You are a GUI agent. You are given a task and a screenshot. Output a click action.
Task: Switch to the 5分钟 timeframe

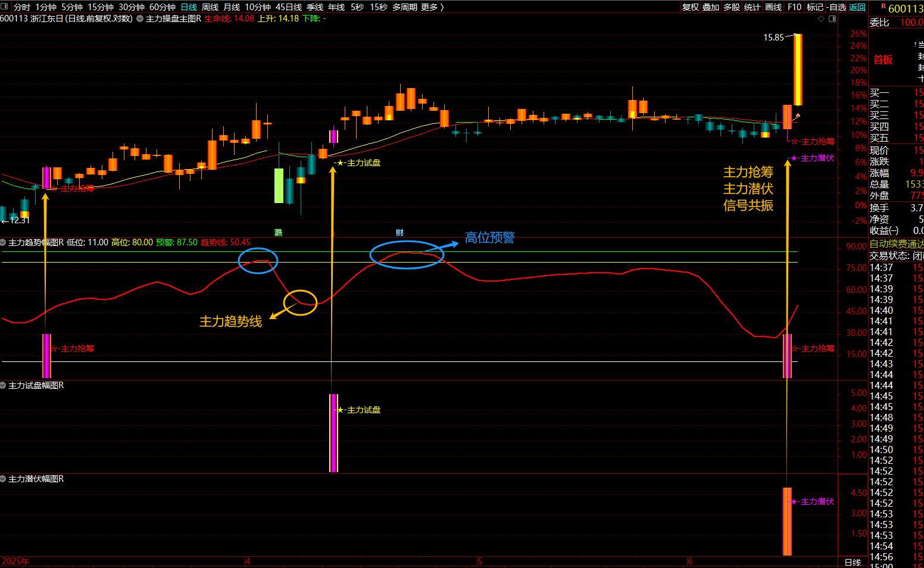pos(72,7)
